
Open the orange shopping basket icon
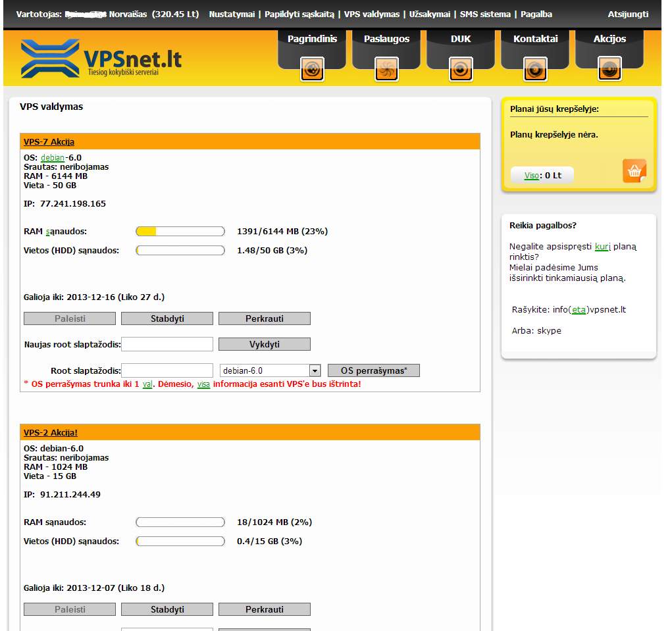coord(634,171)
